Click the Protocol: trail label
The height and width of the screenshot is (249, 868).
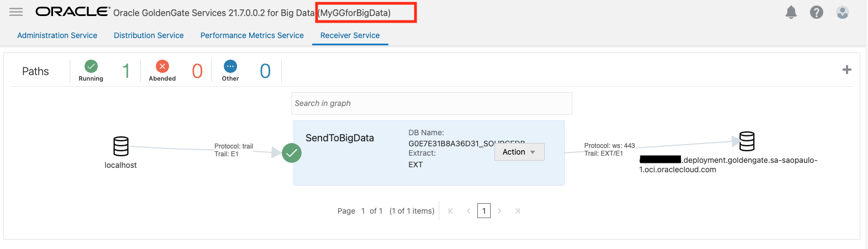point(234,146)
